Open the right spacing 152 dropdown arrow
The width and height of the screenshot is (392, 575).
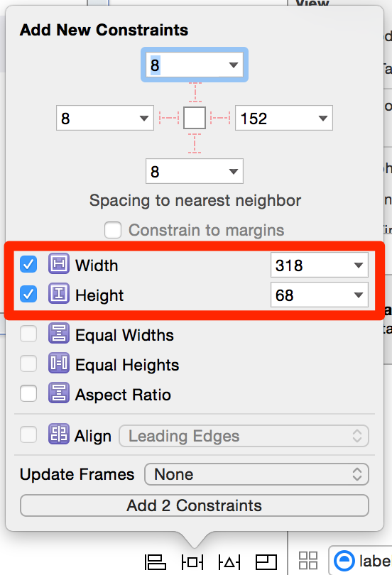322,118
